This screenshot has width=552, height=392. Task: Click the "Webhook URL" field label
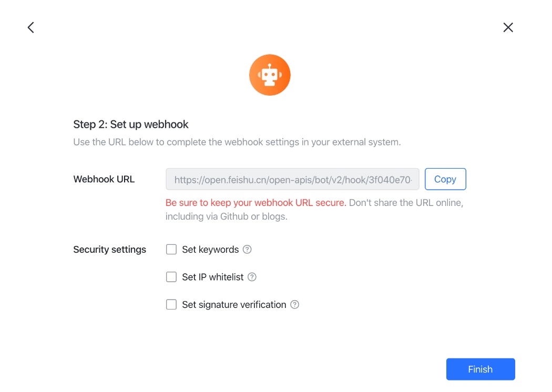104,179
